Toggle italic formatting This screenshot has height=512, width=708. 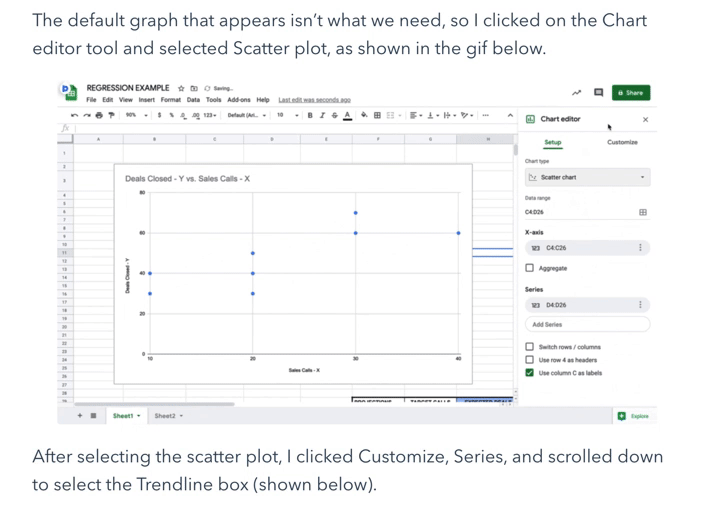pos(322,116)
